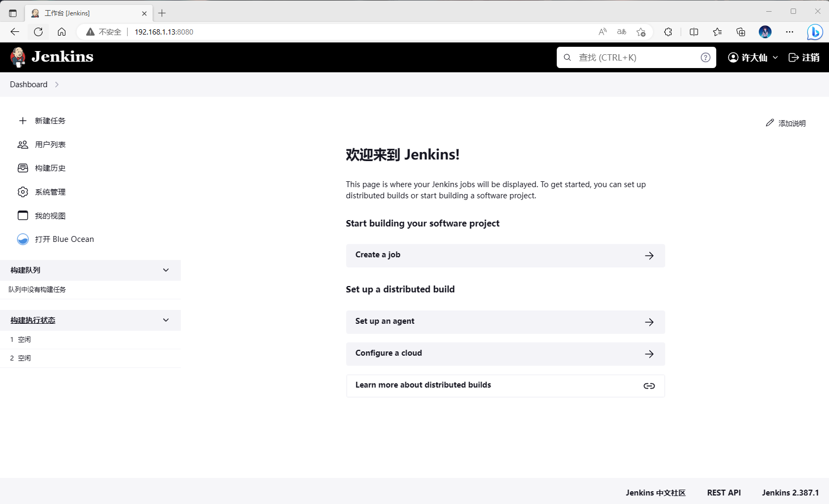Screen dimensions: 829x504
Task: Open the Jenkins 中文社区 footer link
Action: pyautogui.click(x=656, y=493)
